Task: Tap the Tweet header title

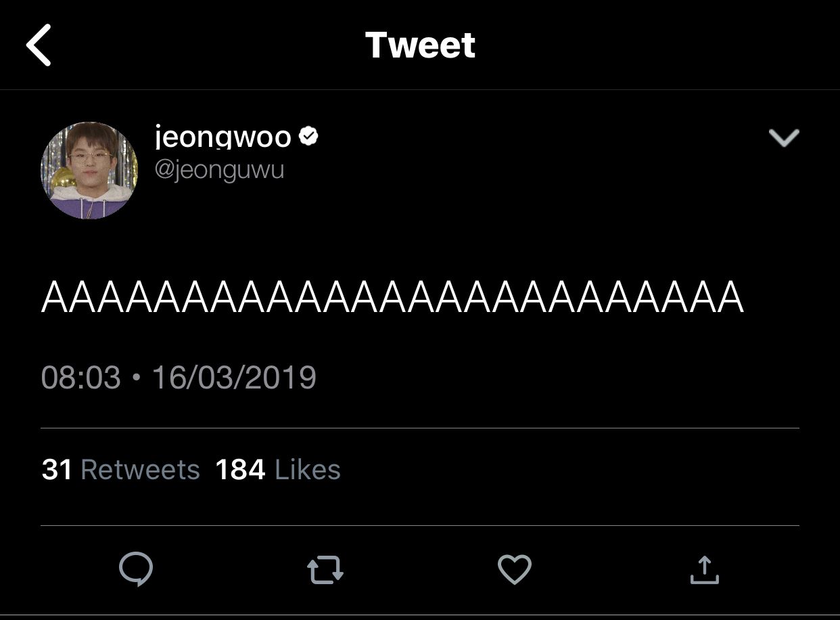Action: [x=420, y=45]
